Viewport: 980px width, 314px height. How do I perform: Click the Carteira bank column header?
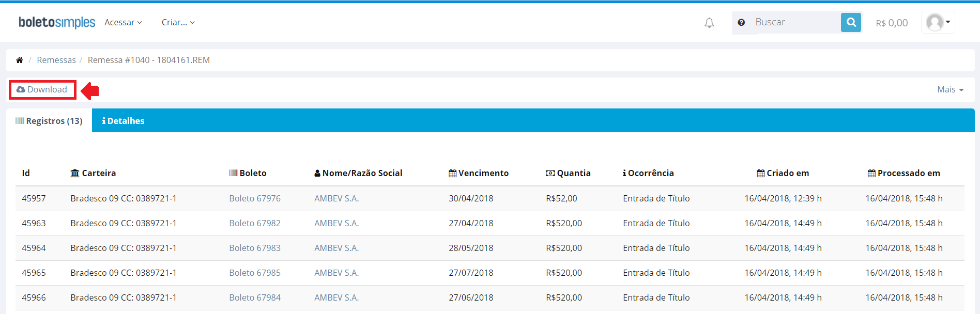pos(93,173)
